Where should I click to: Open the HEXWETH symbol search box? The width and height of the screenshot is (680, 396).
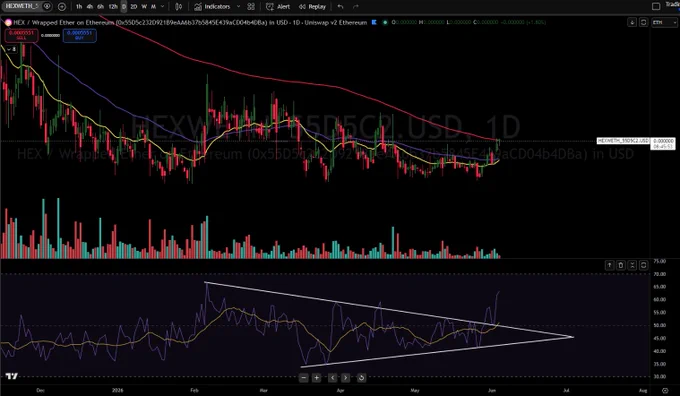point(22,6)
